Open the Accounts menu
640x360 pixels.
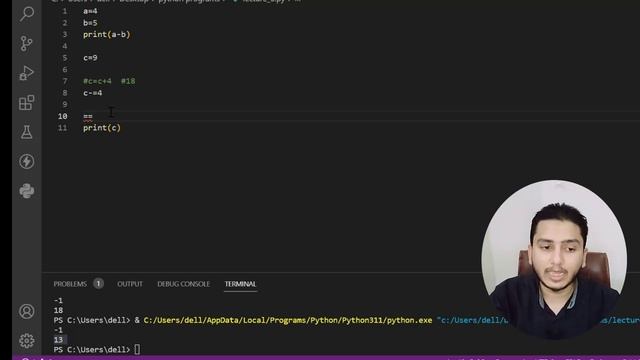(x=27, y=311)
